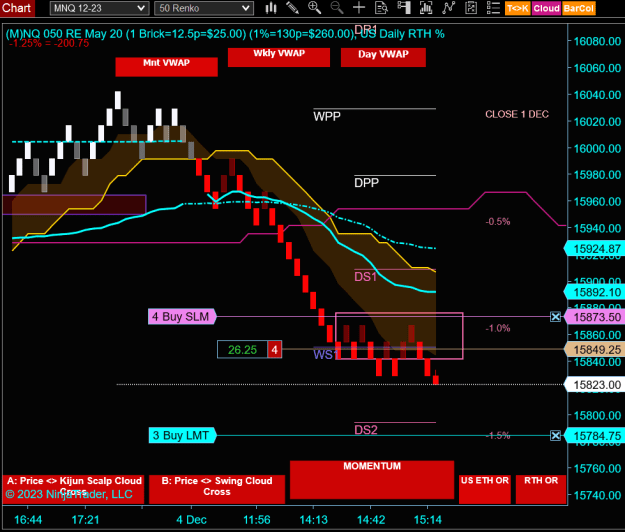Click the (M)NQ 050 RE chart title text
The width and height of the screenshot is (625, 532).
[225, 34]
